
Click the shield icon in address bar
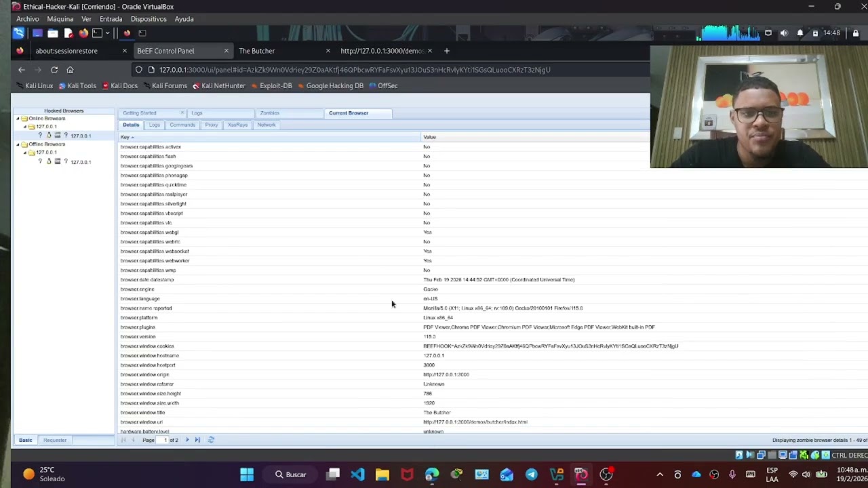139,70
